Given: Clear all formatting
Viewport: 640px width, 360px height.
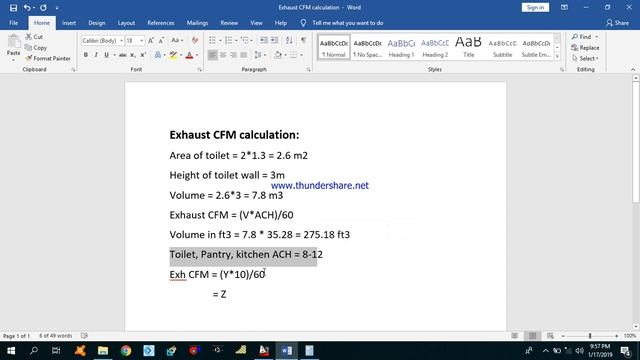Looking at the screenshot, I should pos(195,40).
